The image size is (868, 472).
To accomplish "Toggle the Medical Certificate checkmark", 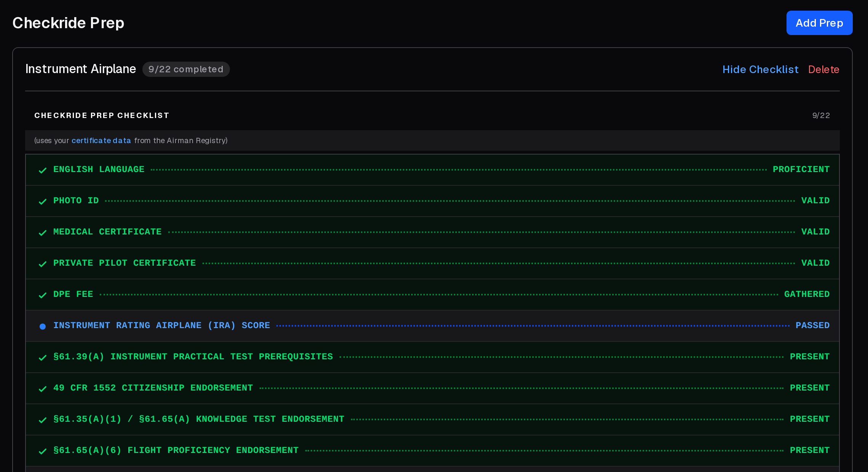I will point(43,233).
